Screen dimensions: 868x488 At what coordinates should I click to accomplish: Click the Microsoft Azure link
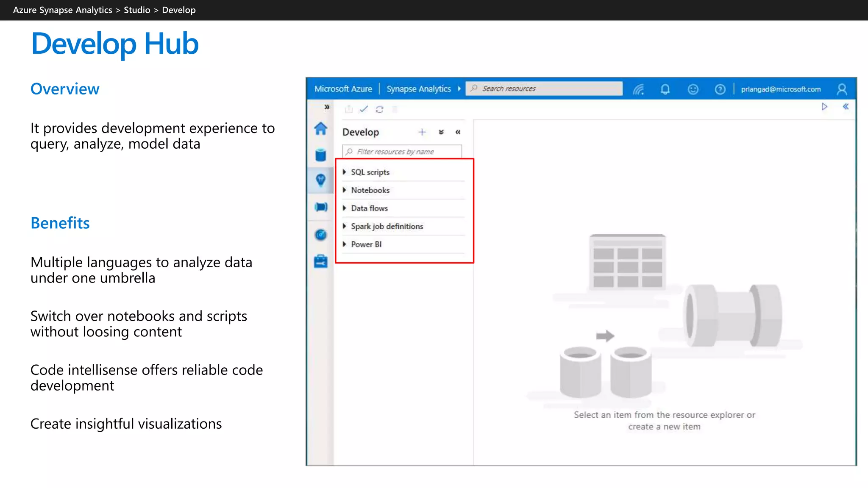point(343,89)
